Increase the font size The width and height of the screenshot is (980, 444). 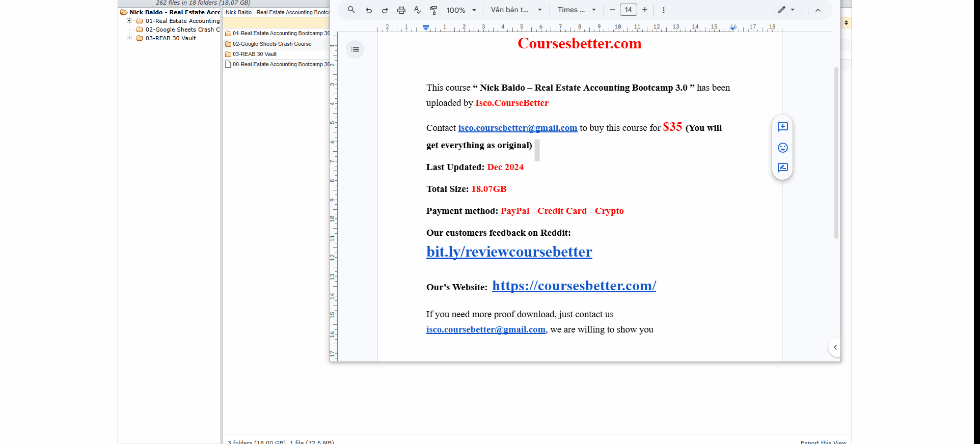tap(645, 10)
